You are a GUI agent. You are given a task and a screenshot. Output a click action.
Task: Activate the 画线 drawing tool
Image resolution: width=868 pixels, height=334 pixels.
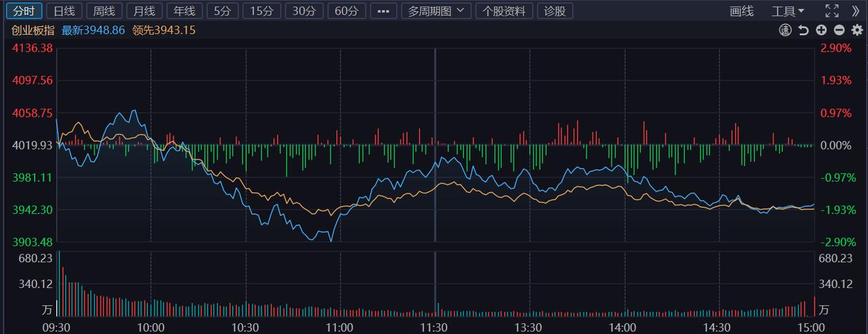point(742,11)
